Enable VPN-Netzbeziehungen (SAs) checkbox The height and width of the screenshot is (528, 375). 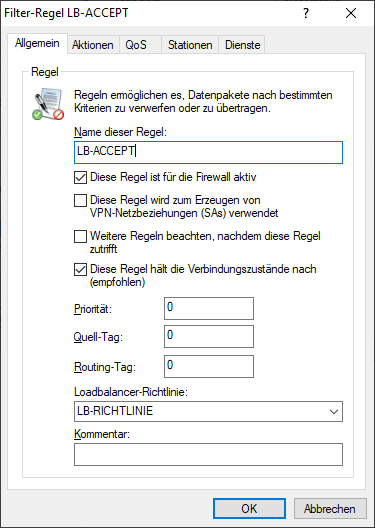tap(80, 201)
